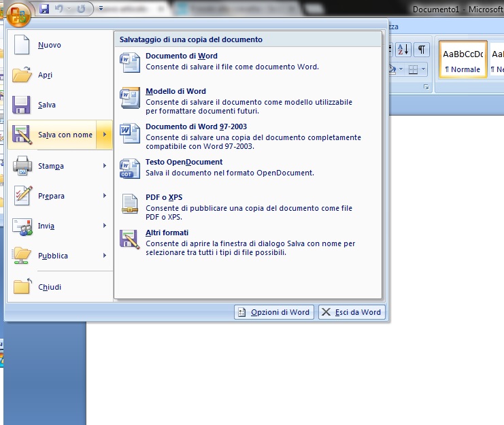
Task: Open the shading color dropdown arrow
Action: point(401,69)
